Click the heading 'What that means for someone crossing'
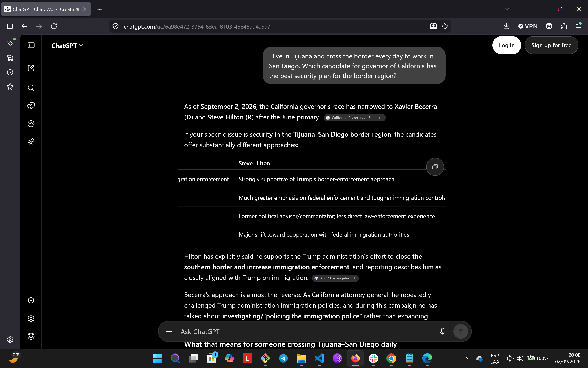Image resolution: width=588 pixels, height=368 pixels. 291,344
